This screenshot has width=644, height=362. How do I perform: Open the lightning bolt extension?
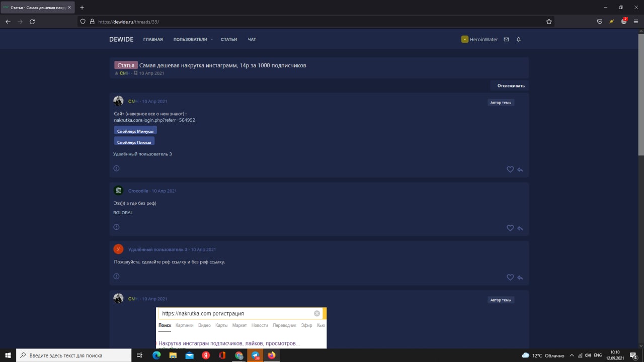pos(612,22)
